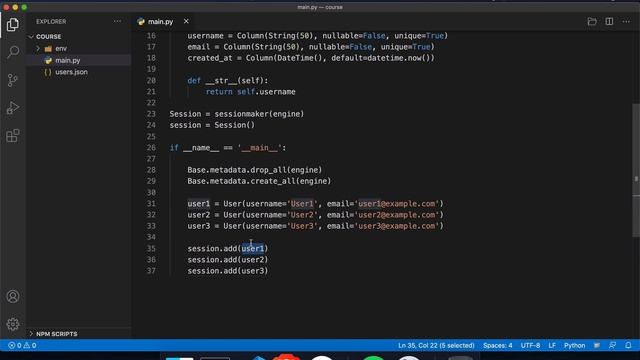Viewport: 640px width, 360px height.
Task: Click Ln 35, Col 22 cursor position indicator
Action: coord(436,345)
